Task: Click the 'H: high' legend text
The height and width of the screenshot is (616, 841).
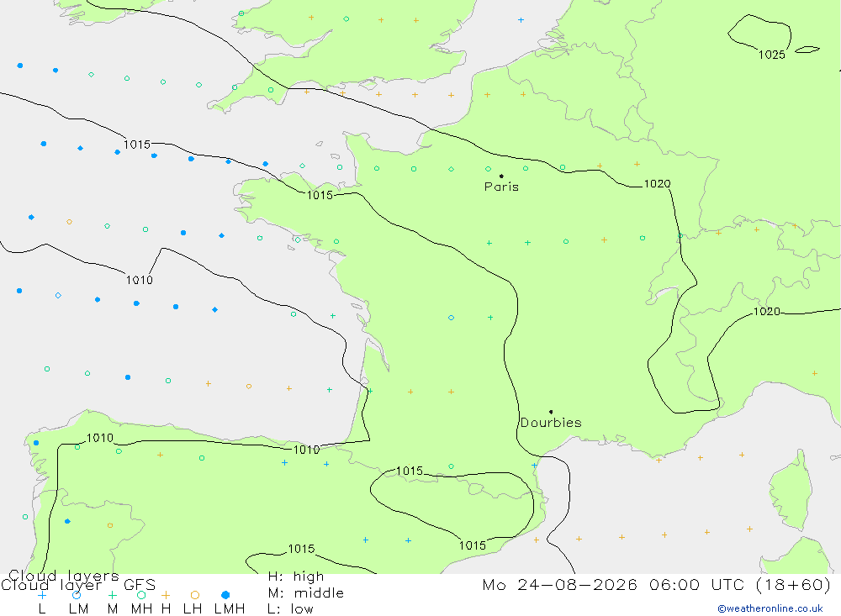Action: pos(296,577)
